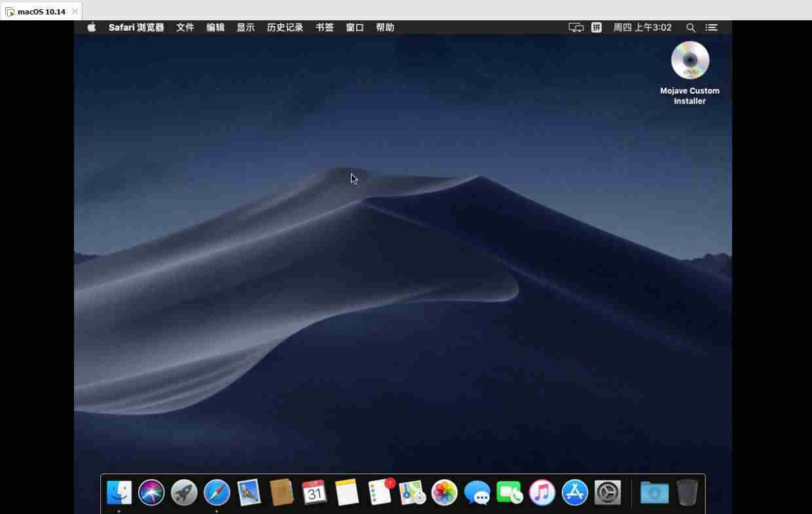Open the 书签 menu

pos(325,28)
